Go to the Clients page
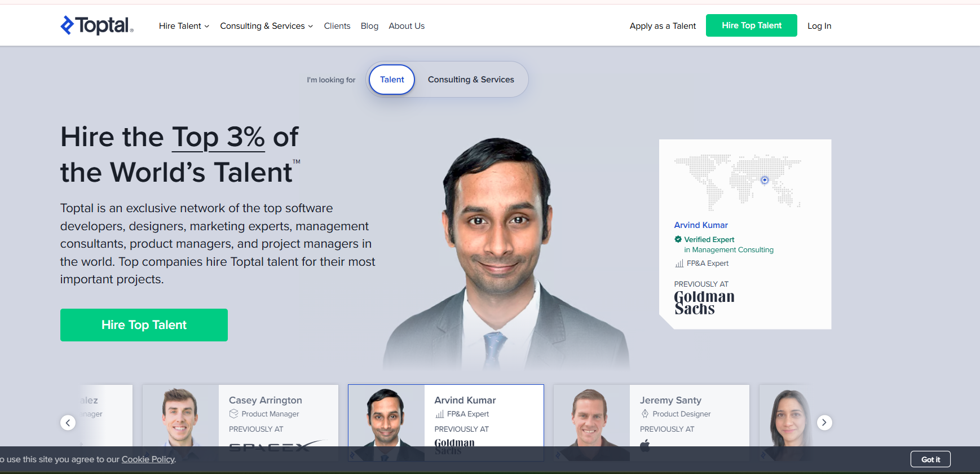 (x=337, y=26)
